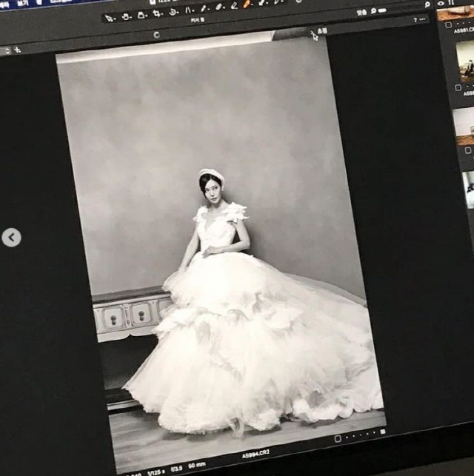This screenshot has height=476, width=474.
Task: Select the Rotate straighten tool
Action: (173, 12)
